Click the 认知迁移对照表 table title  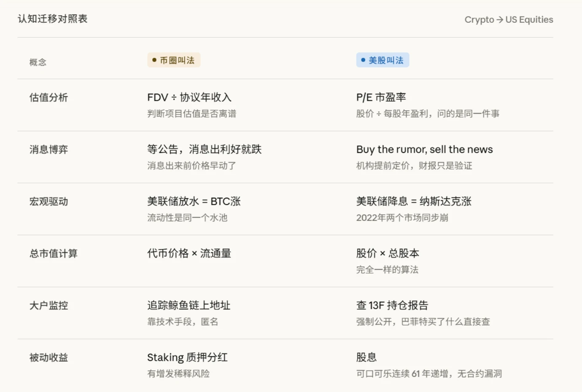[52, 19]
